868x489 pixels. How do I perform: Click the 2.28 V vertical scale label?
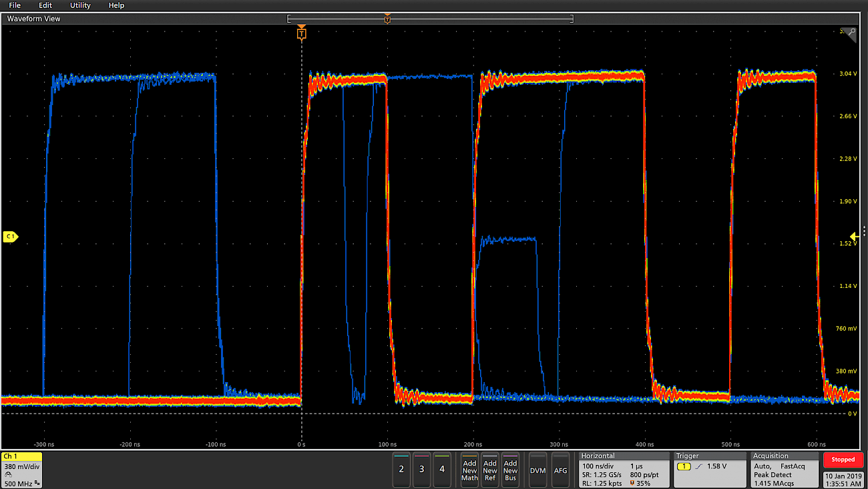[x=847, y=159]
